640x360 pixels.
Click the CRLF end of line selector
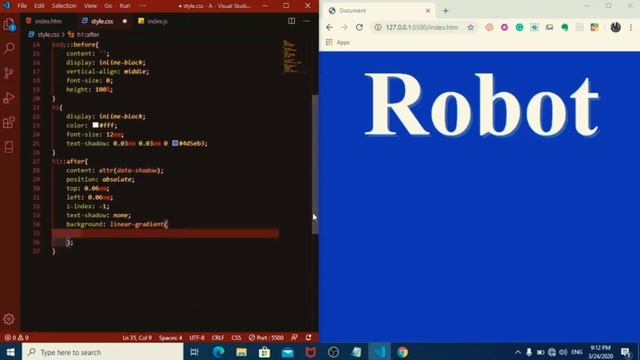point(218,338)
